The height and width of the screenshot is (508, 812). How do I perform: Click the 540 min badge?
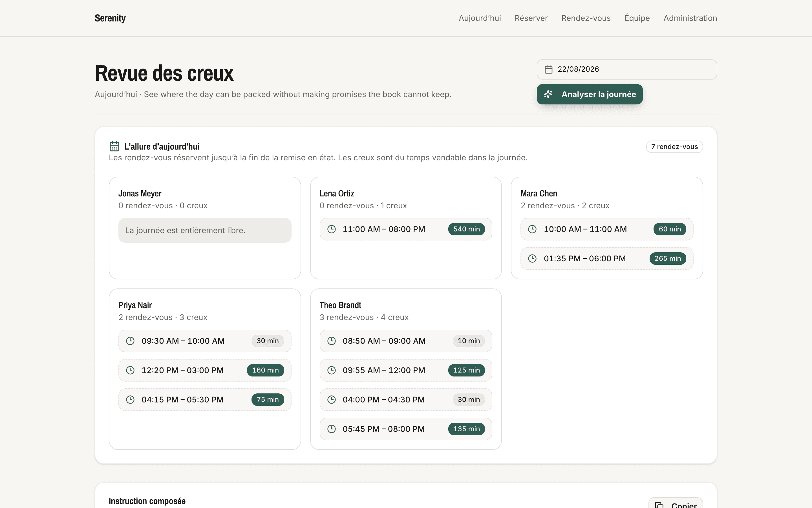click(466, 229)
